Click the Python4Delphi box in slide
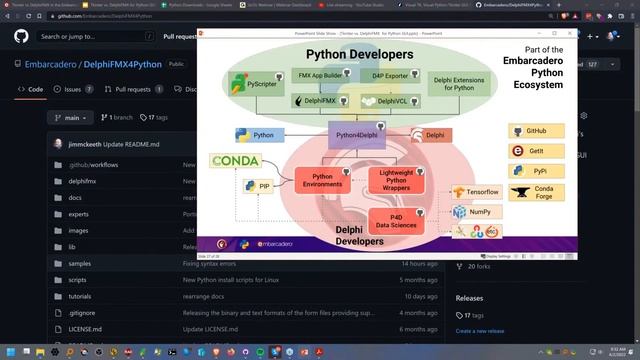Image resolution: width=640 pixels, height=360 pixels. click(x=357, y=135)
